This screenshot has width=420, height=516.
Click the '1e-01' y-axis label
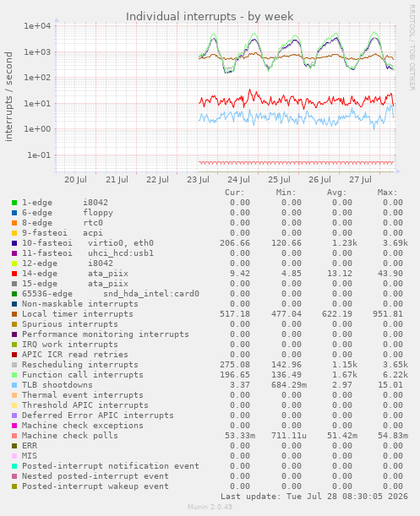[x=39, y=155]
